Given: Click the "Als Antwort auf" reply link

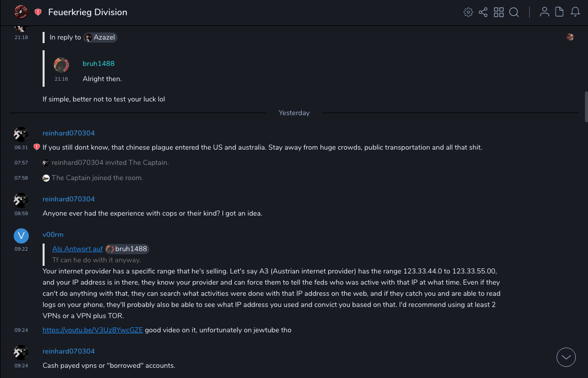Looking at the screenshot, I should [78, 249].
